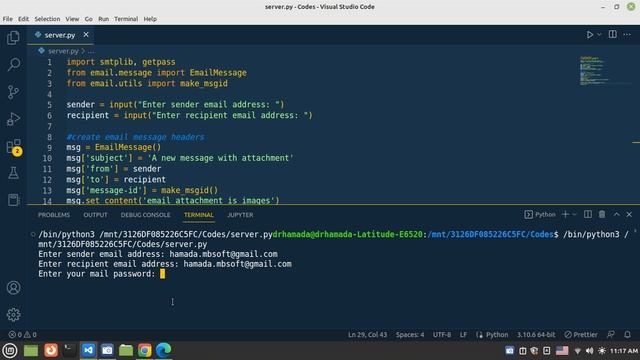The width and height of the screenshot is (640, 360).
Task: Open the File menu
Action: (7, 19)
